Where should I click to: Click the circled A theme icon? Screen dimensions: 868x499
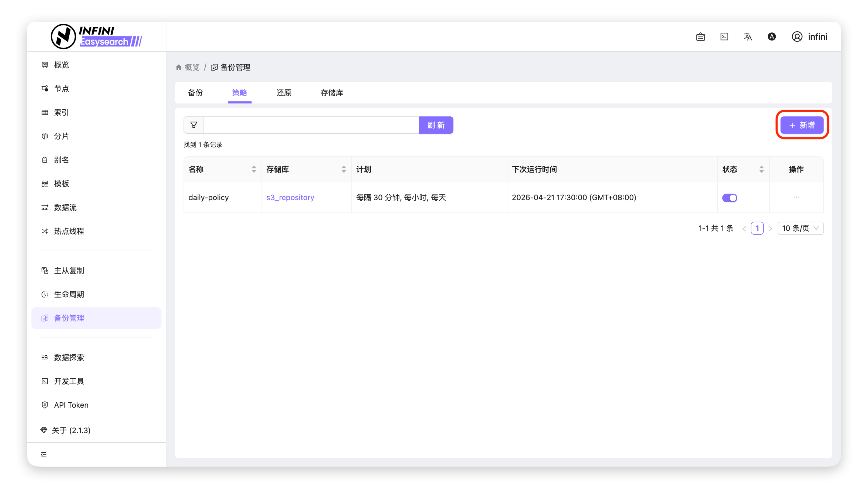point(771,37)
